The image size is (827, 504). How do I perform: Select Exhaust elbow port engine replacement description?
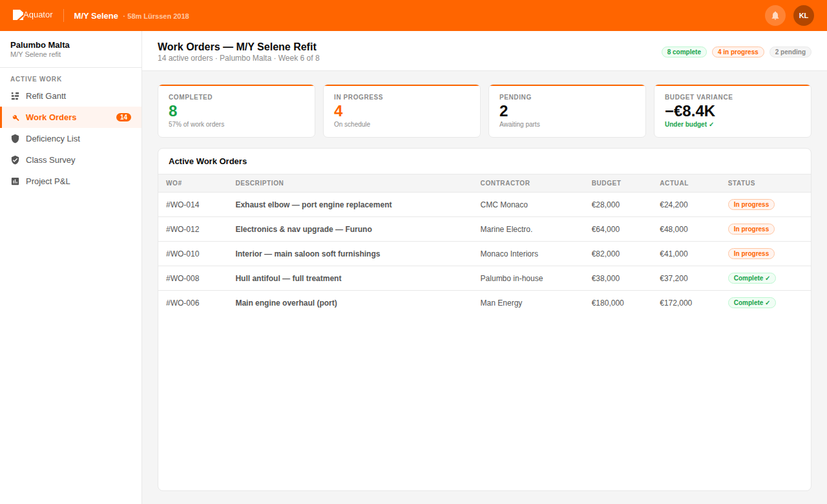[x=313, y=205]
